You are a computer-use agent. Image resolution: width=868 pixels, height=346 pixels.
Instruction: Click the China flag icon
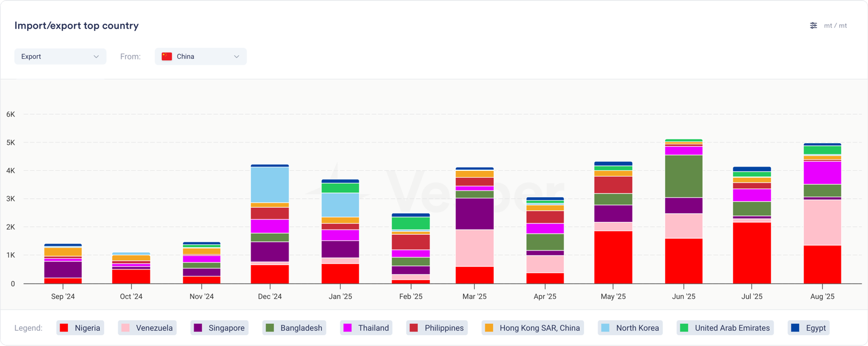pos(167,56)
